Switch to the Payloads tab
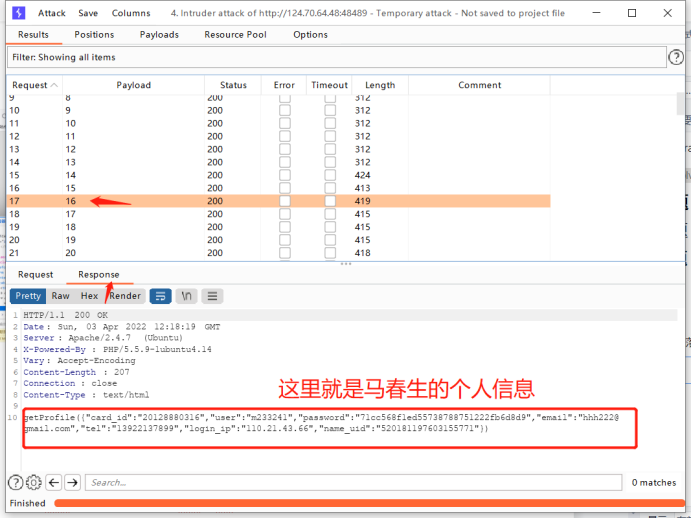 pos(159,34)
